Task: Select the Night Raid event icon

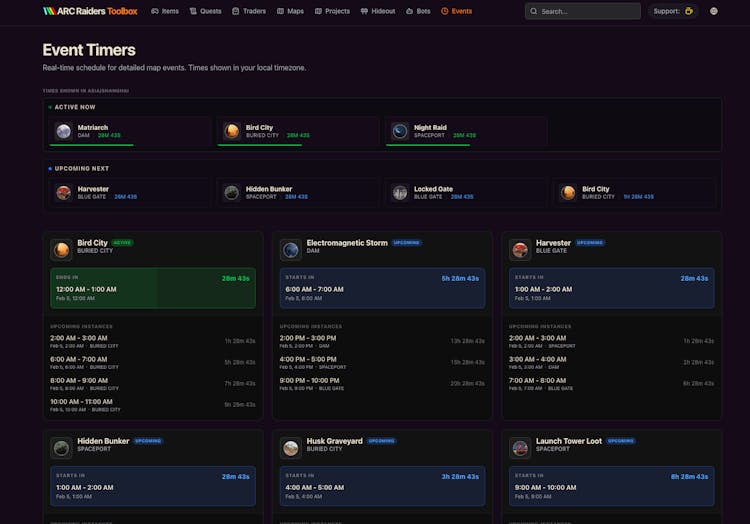Action: (400, 131)
